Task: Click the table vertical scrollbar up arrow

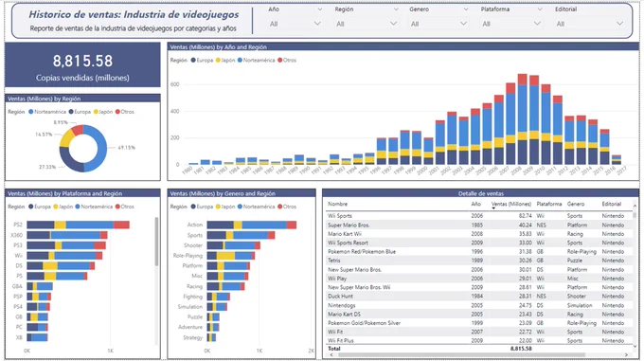Action: 635,206
